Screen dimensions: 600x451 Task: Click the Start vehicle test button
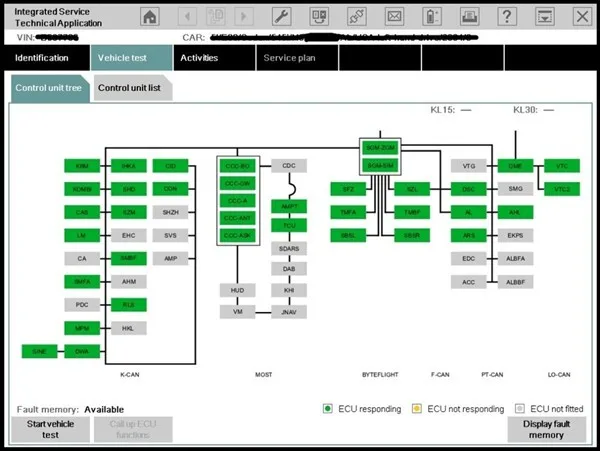[51, 429]
